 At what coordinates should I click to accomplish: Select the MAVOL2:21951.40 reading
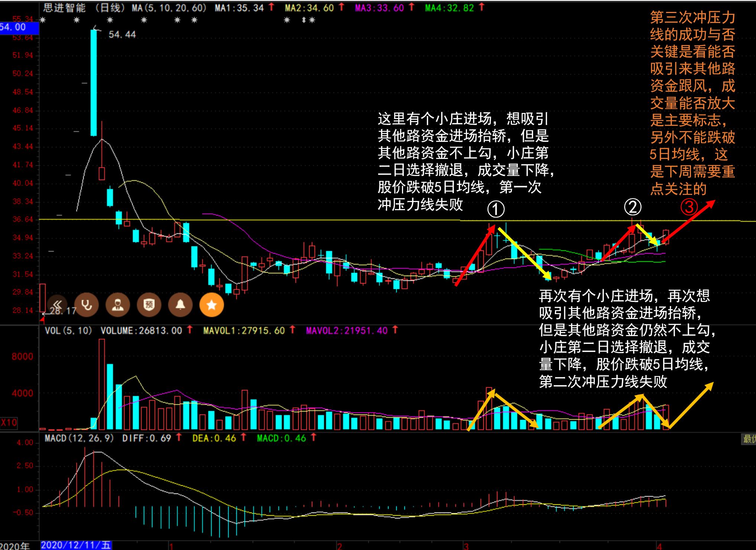(x=347, y=331)
